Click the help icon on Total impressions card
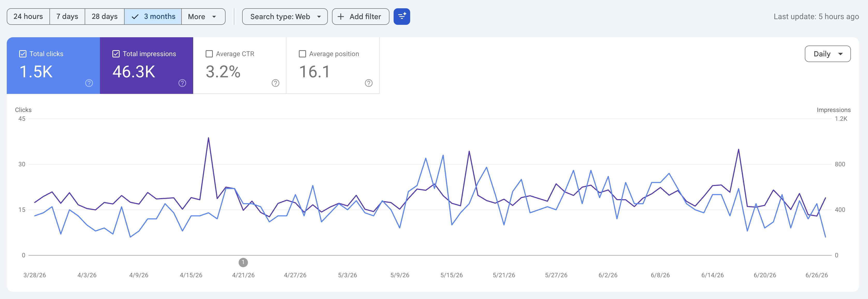The height and width of the screenshot is (299, 868). point(182,83)
